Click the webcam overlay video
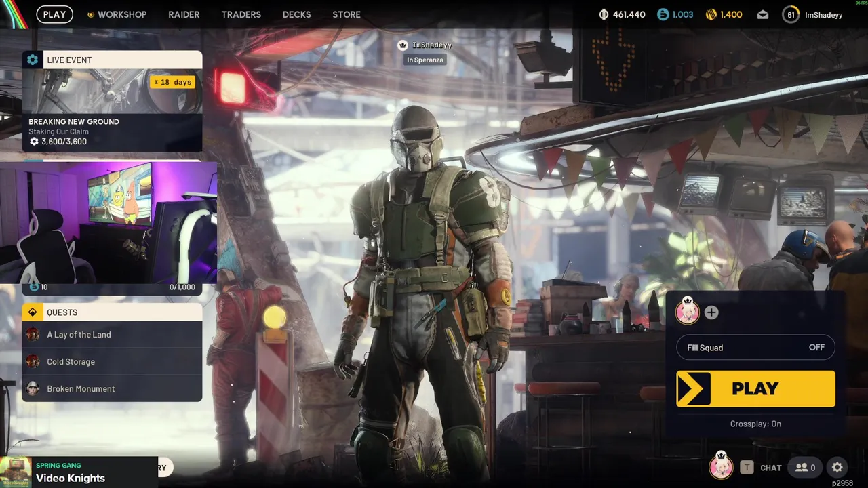 (x=108, y=222)
